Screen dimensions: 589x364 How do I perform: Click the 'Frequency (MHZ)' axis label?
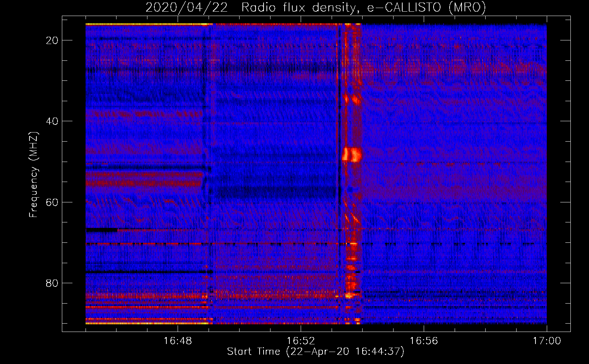coord(33,175)
